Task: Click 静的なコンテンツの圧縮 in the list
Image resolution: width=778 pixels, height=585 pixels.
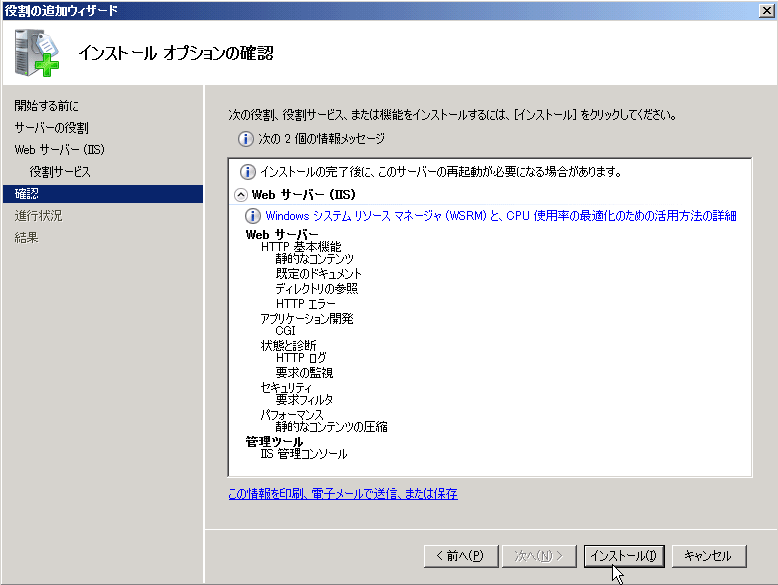Action: pos(331,427)
